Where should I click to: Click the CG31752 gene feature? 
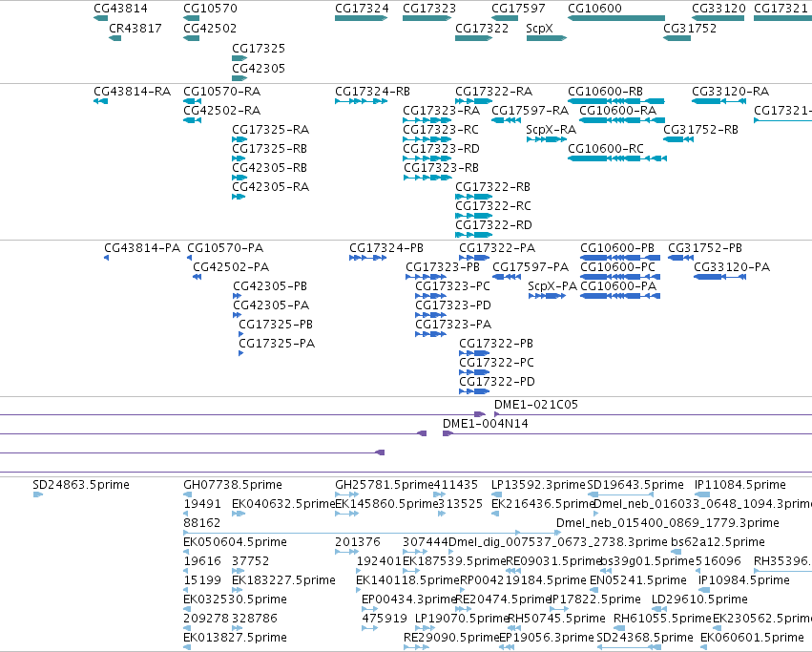click(677, 38)
